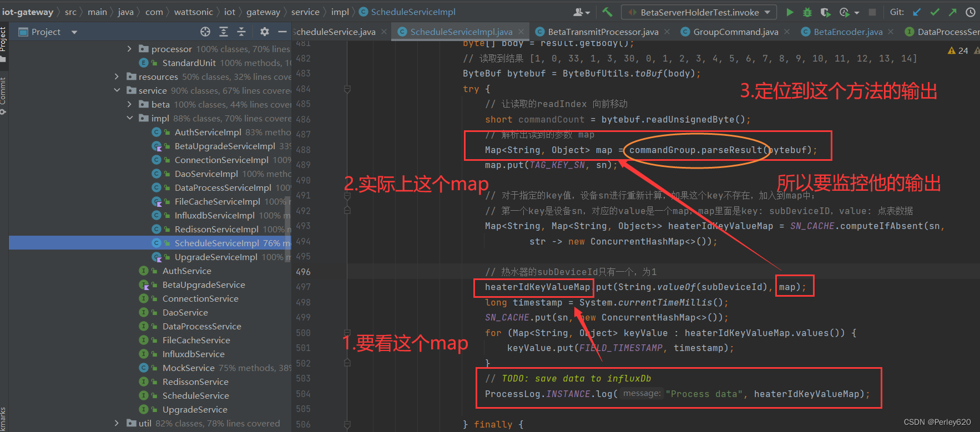
Task: Select UpgradeServiceImpl in project tree
Action: click(x=216, y=257)
